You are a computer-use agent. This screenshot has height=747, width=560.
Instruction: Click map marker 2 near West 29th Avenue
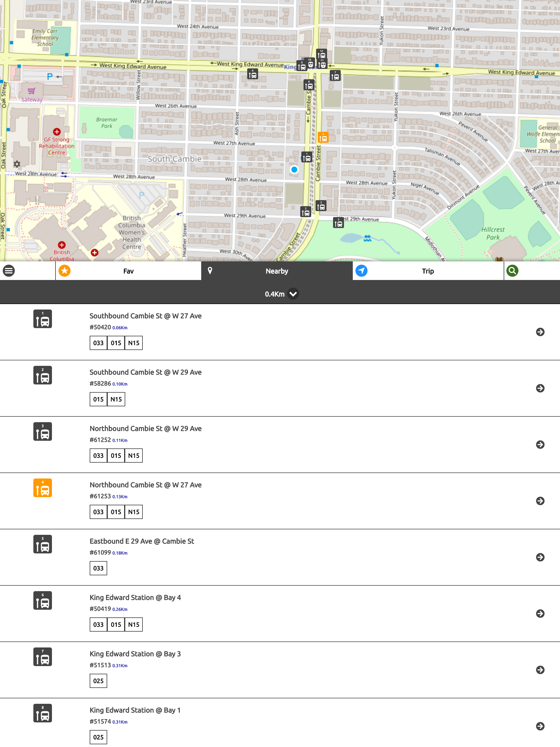(306, 212)
